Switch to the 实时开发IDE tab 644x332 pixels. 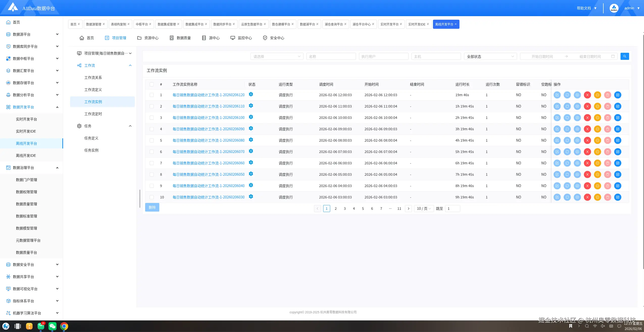[x=417, y=24]
